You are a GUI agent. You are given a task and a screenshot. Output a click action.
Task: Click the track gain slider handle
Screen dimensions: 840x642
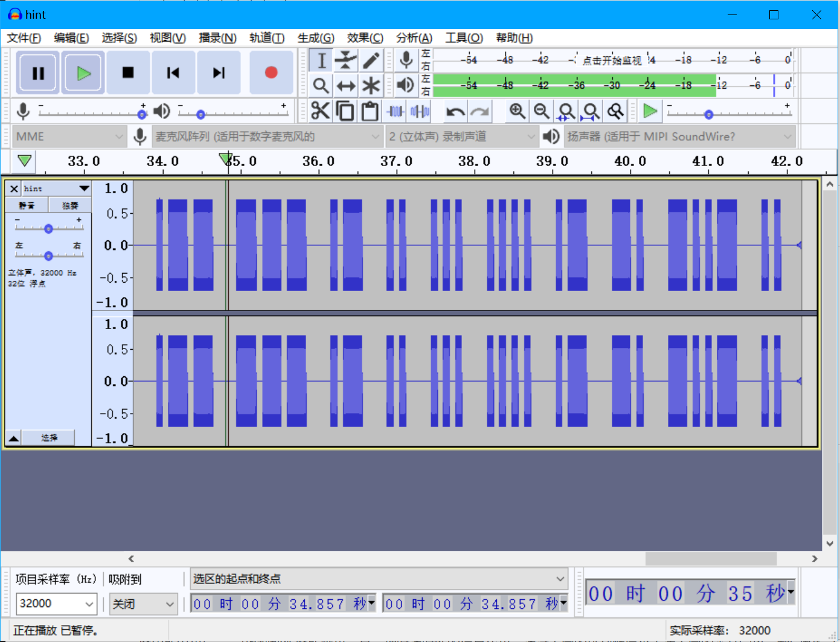[48, 229]
